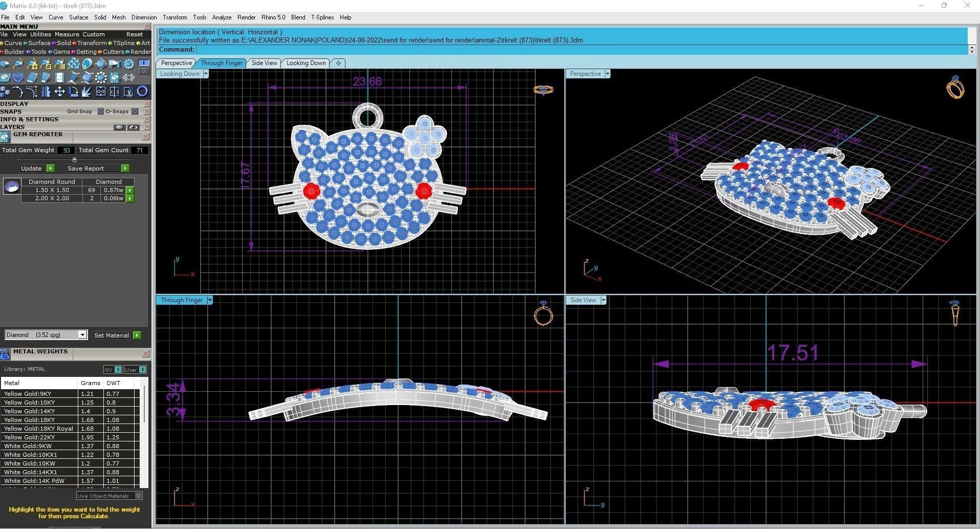Viewport: 980px width, 529px height.
Task: Open the Looking Down viewport dropdown arrow
Action: [206, 74]
